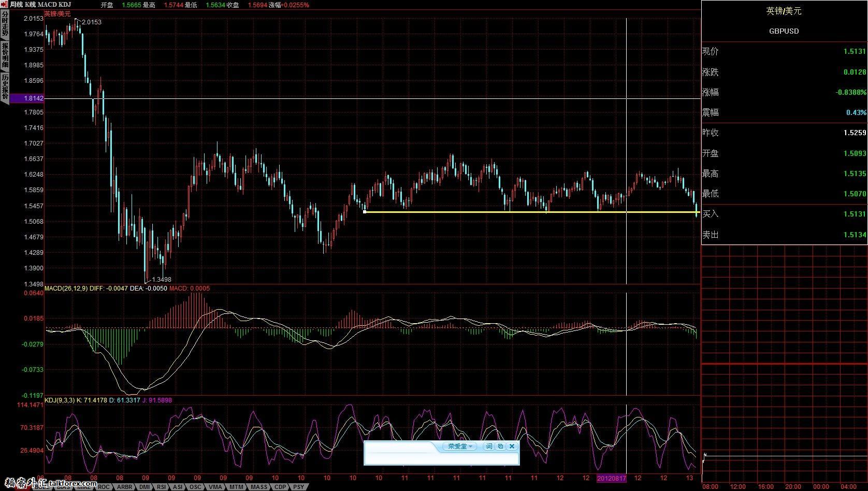This screenshot has width=868, height=491.
Task: Open the 报价明细 side tab
Action: (x=5, y=55)
